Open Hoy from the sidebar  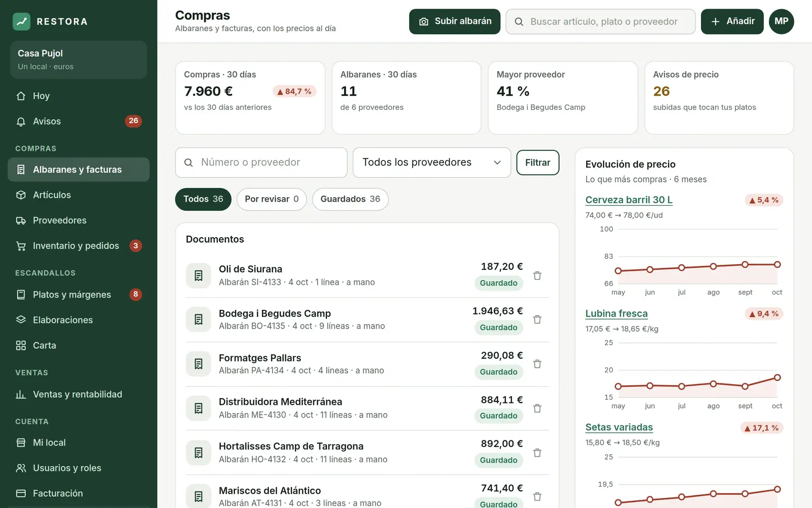79,96
